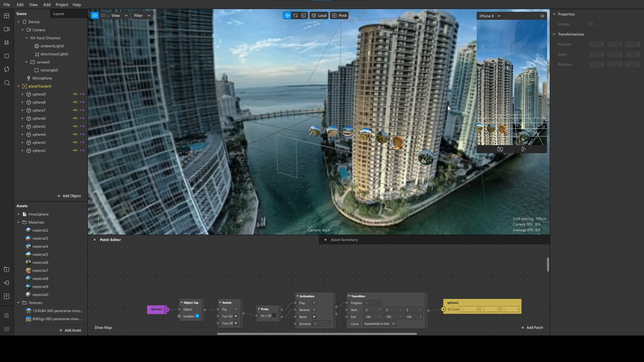
Task: Open the iPhone 8 device dropdown
Action: click(x=490, y=16)
